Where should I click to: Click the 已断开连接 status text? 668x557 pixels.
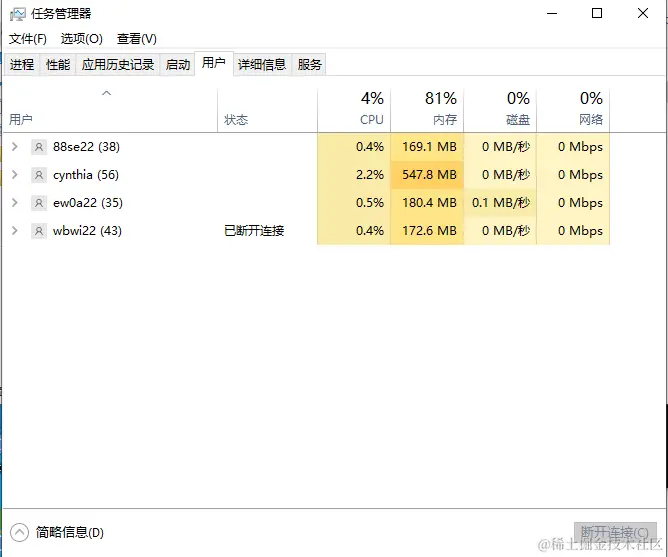[254, 231]
